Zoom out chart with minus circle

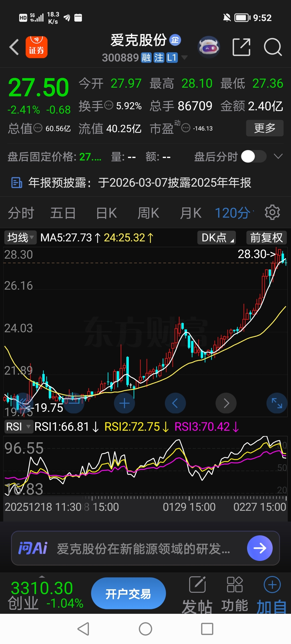click(74, 403)
